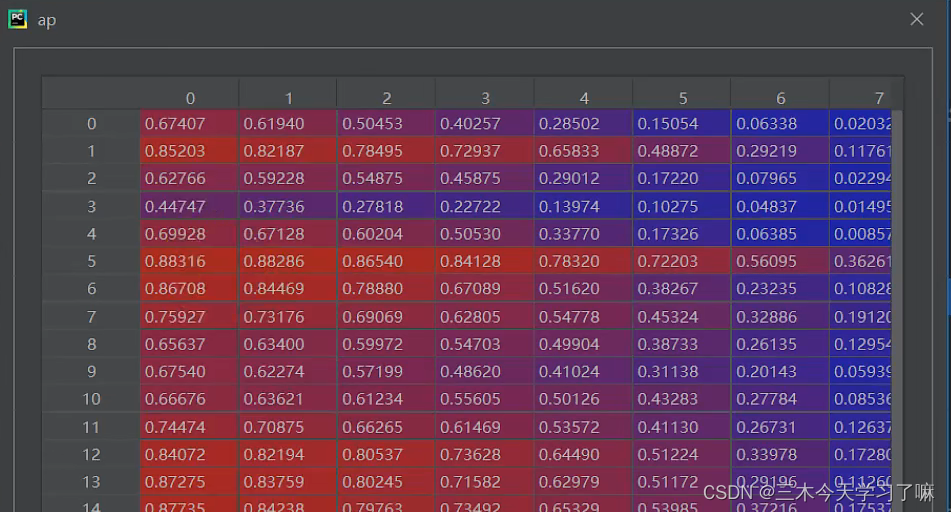Select row header 0
Image resolution: width=951 pixels, height=512 pixels.
92,124
